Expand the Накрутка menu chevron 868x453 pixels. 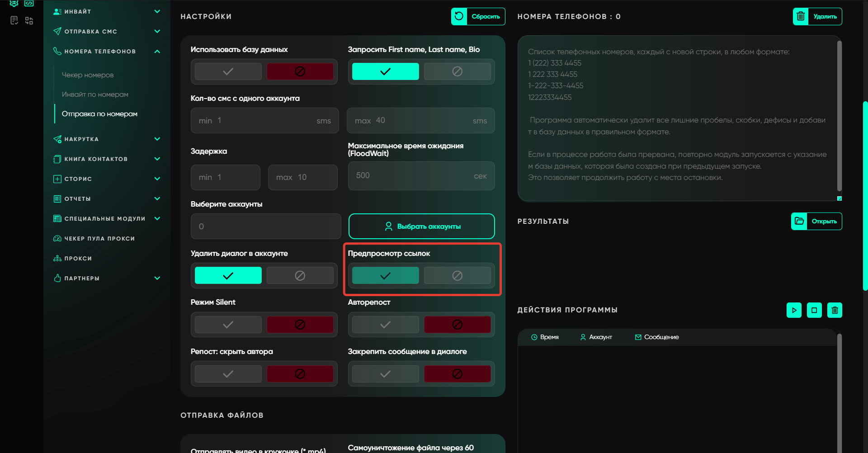157,139
